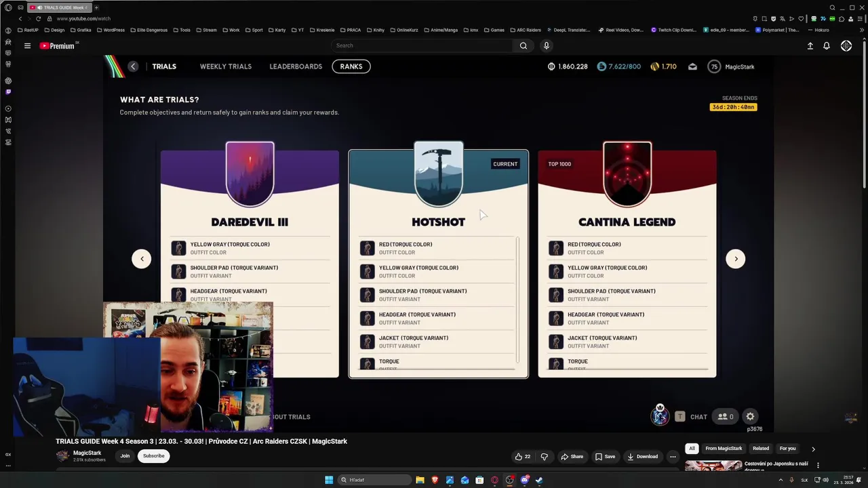Click the YouTube Premium logo

click(57, 45)
